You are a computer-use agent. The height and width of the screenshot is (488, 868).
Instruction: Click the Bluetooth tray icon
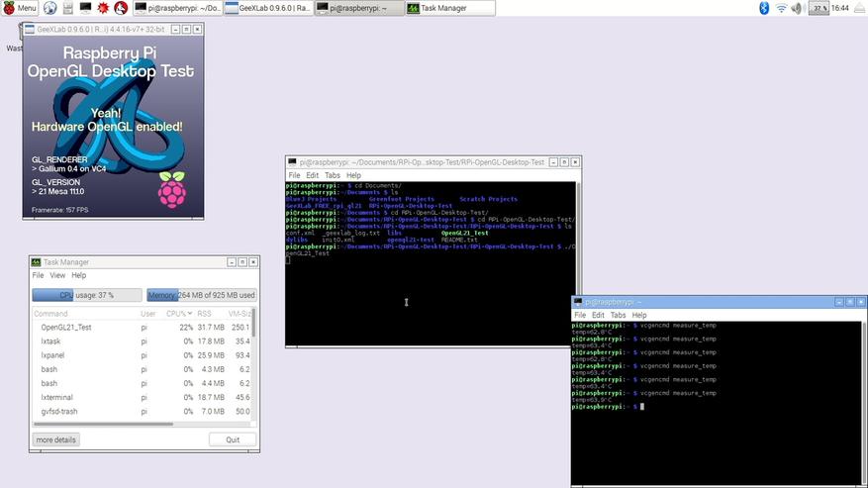[x=763, y=8]
